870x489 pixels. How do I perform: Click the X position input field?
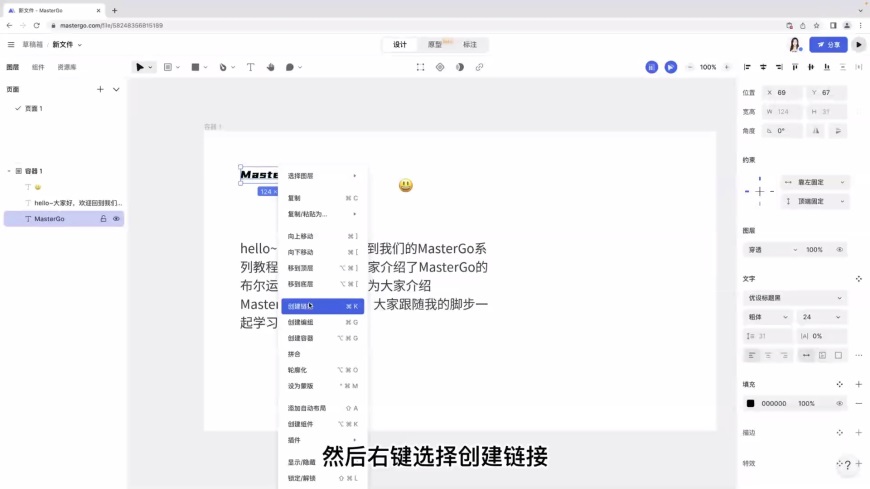click(x=781, y=93)
